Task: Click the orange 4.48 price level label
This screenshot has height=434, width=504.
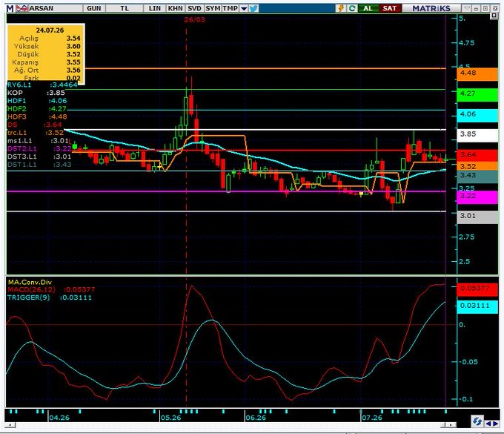Action: (x=477, y=73)
